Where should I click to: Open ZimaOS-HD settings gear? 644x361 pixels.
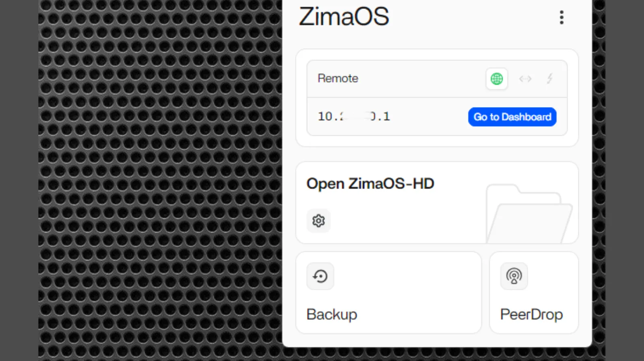(318, 221)
